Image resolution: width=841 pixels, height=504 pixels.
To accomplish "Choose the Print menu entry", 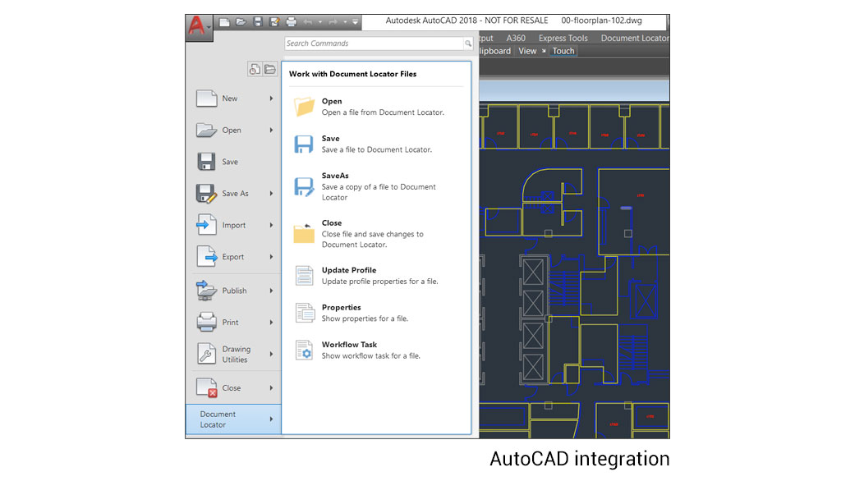I will [x=234, y=323].
